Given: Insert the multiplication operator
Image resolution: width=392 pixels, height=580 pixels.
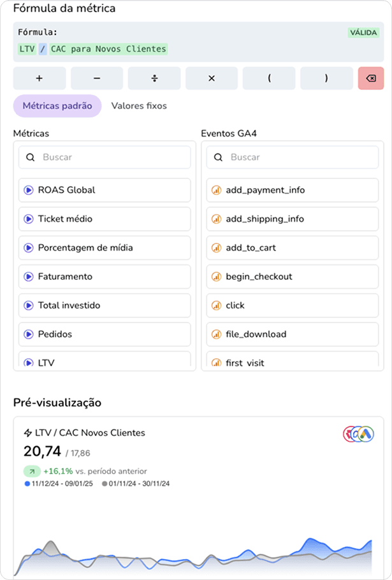Looking at the screenshot, I should pos(212,78).
